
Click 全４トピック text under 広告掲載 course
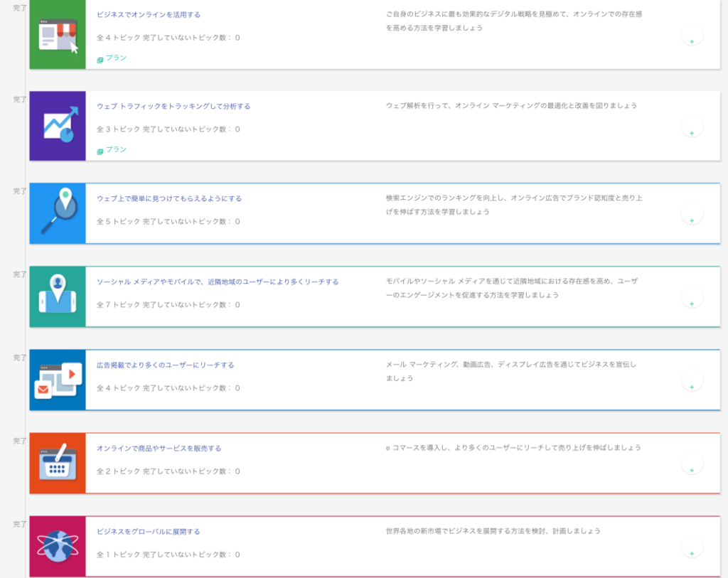(119, 388)
